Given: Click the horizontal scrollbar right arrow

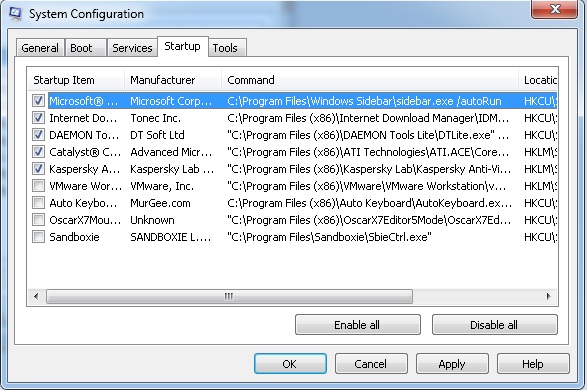Looking at the screenshot, I should tap(548, 296).
